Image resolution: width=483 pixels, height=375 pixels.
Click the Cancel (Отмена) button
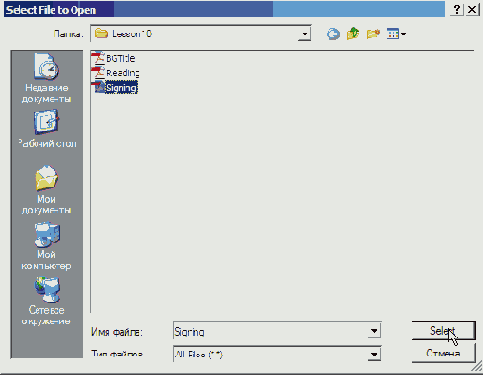point(443,353)
